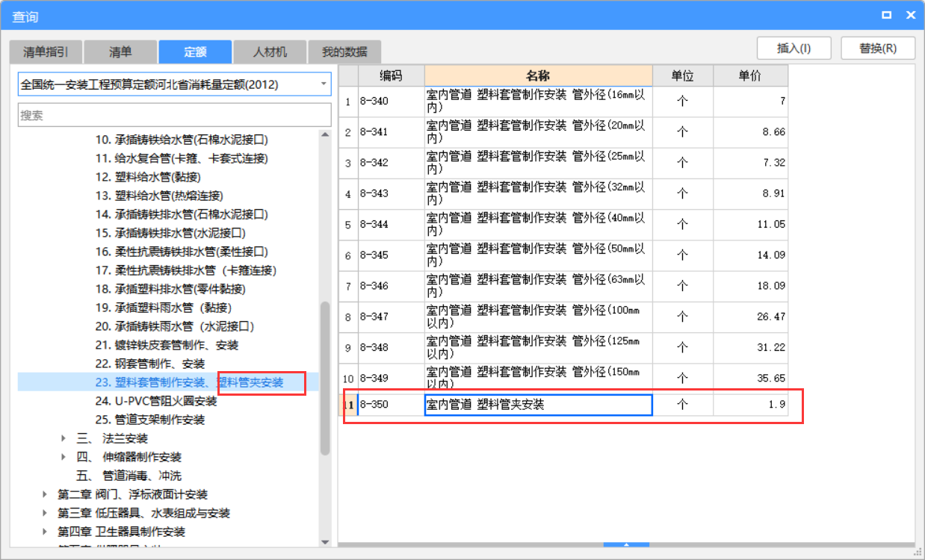The height and width of the screenshot is (560, 925).
Task: Click the 搜索 input field
Action: 174,115
